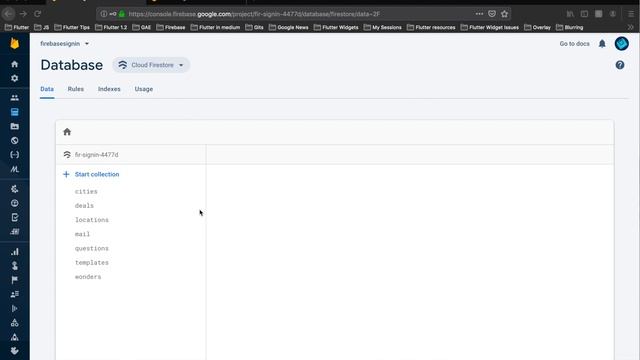This screenshot has width=640, height=360.
Task: Switch to the Usage tab
Action: pyautogui.click(x=144, y=89)
